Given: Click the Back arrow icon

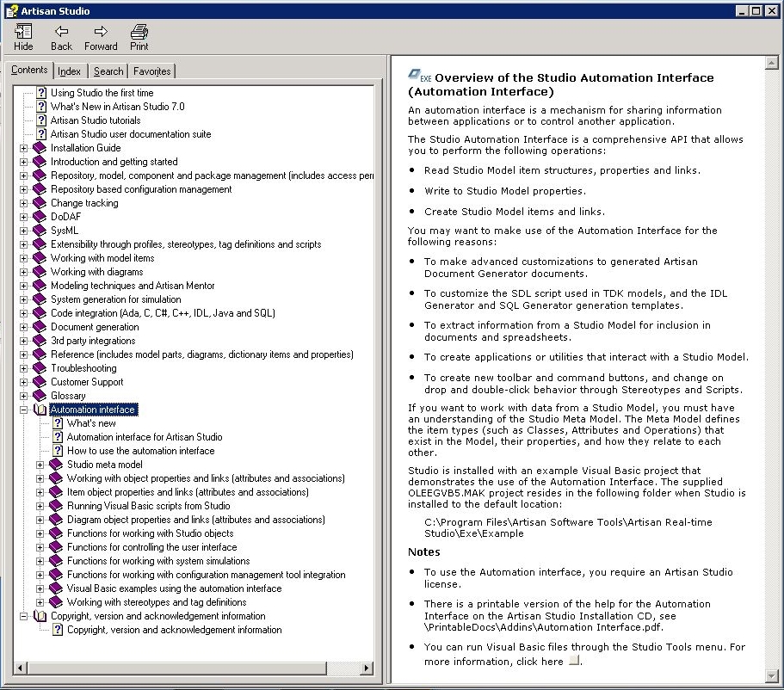Looking at the screenshot, I should click(61, 32).
